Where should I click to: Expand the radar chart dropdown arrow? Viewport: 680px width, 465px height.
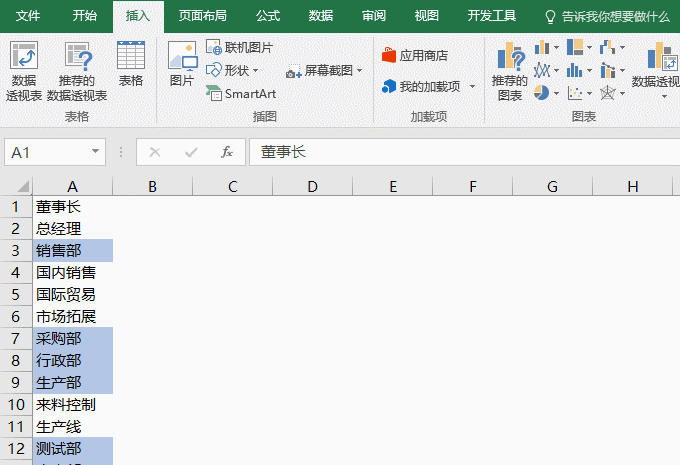point(622,93)
